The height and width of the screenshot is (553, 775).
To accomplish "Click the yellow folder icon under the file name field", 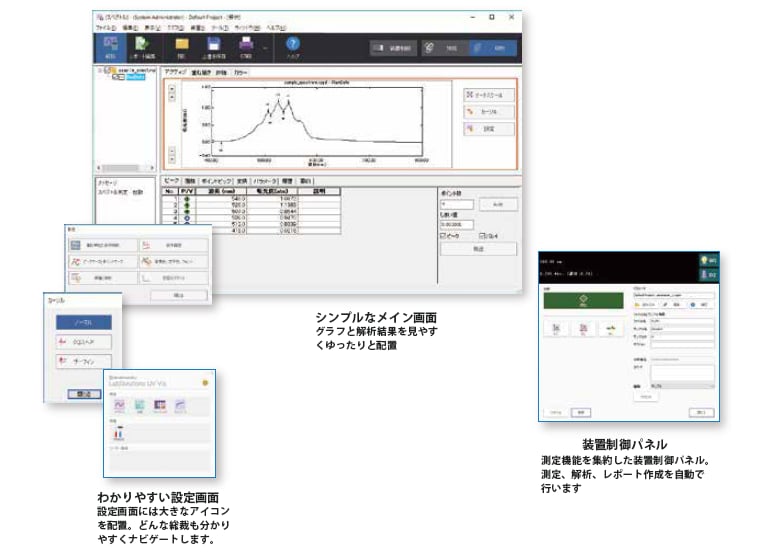I will click(638, 305).
